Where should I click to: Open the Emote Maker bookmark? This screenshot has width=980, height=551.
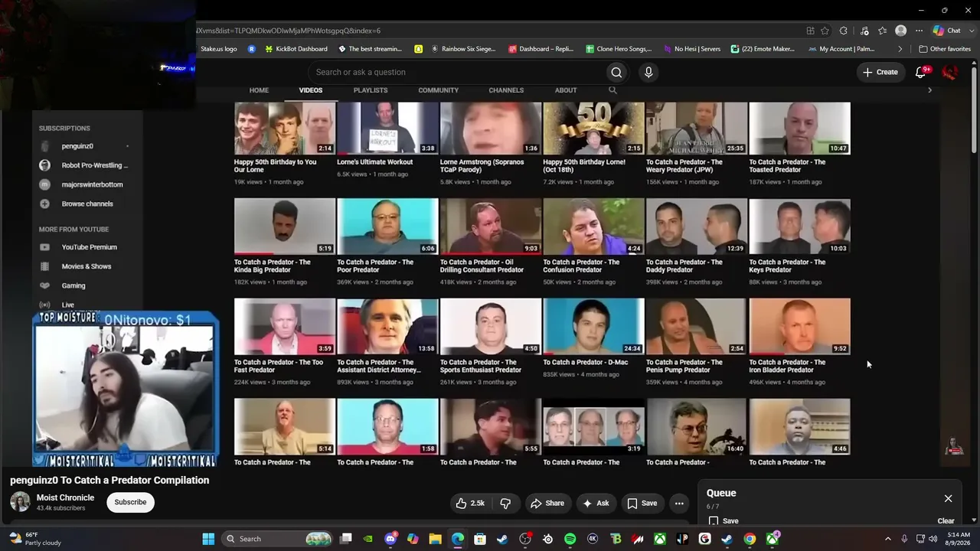[763, 49]
